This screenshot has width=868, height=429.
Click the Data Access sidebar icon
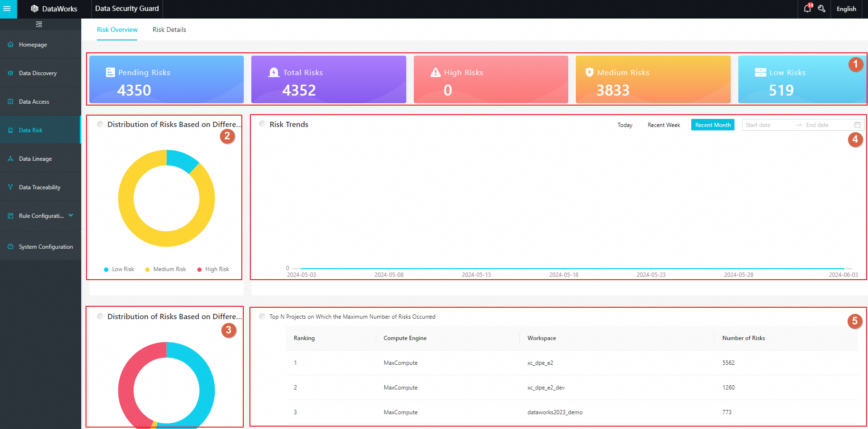pyautogui.click(x=10, y=102)
